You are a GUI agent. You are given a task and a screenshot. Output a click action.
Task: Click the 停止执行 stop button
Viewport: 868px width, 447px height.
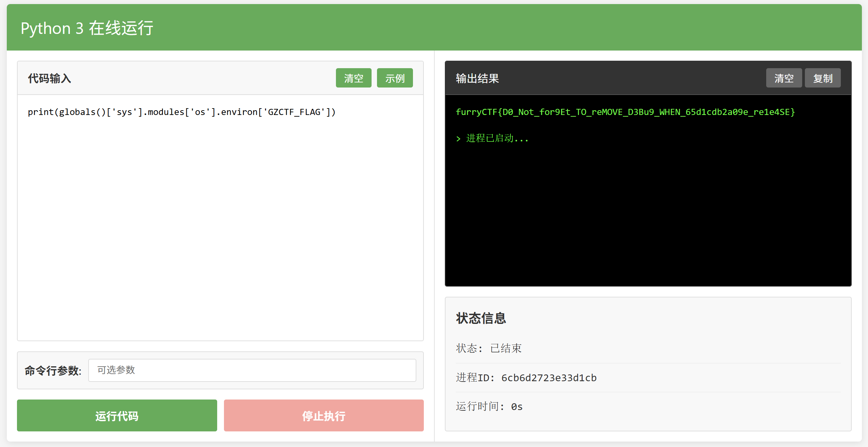[x=324, y=415]
